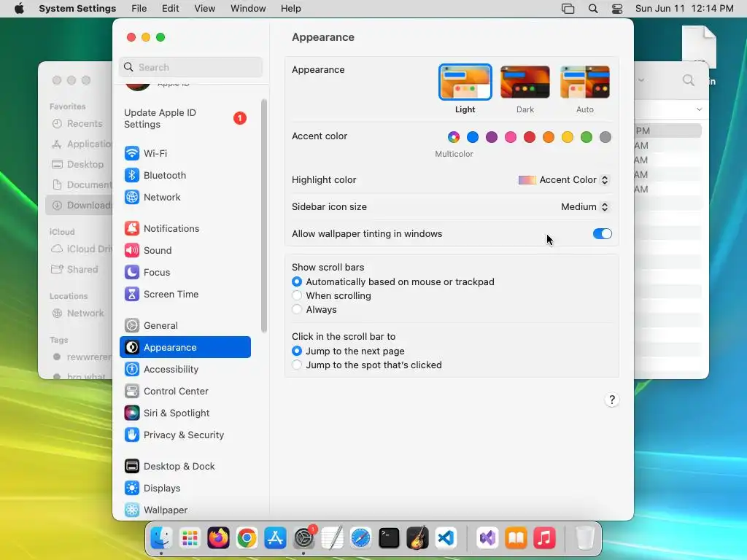Select automatic scroll bars option
The height and width of the screenshot is (560, 747).
coord(297,282)
